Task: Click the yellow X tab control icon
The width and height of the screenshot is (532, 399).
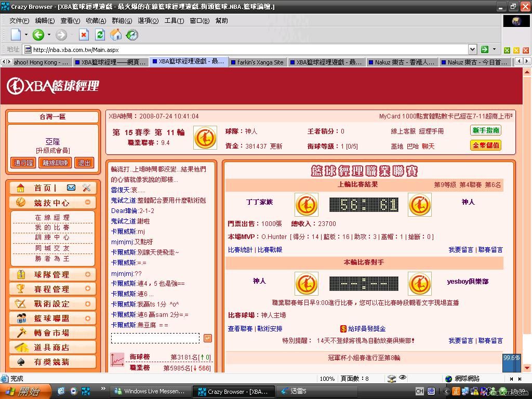Action: point(516,50)
